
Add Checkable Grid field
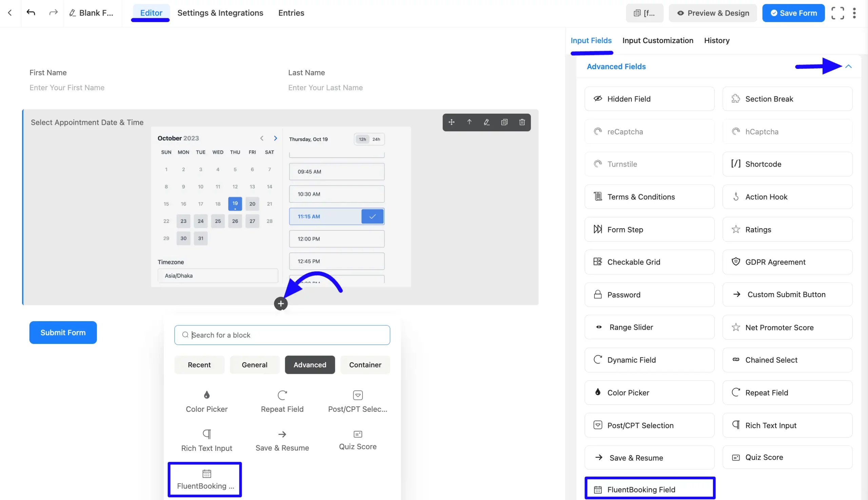coord(649,262)
